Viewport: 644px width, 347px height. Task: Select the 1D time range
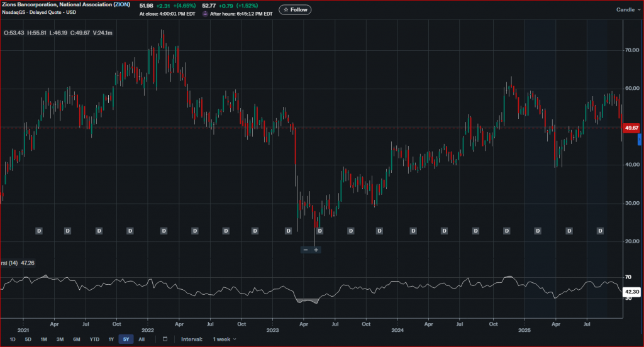13,339
